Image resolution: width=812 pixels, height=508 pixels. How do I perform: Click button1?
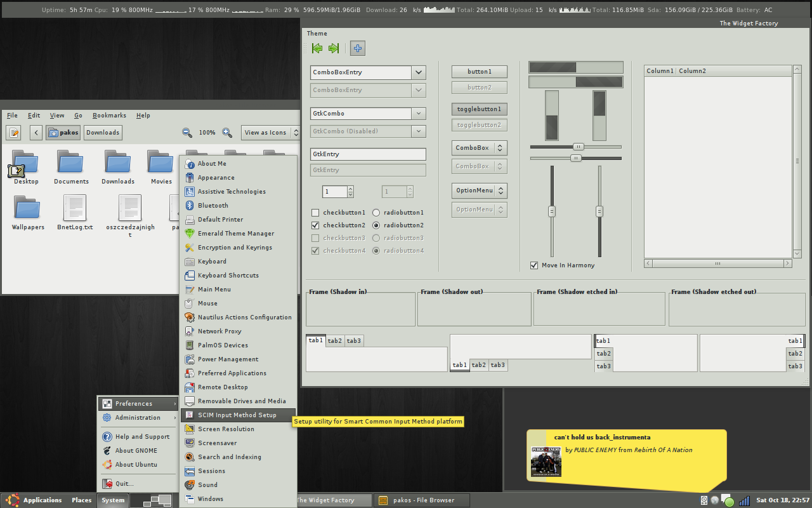[480, 72]
